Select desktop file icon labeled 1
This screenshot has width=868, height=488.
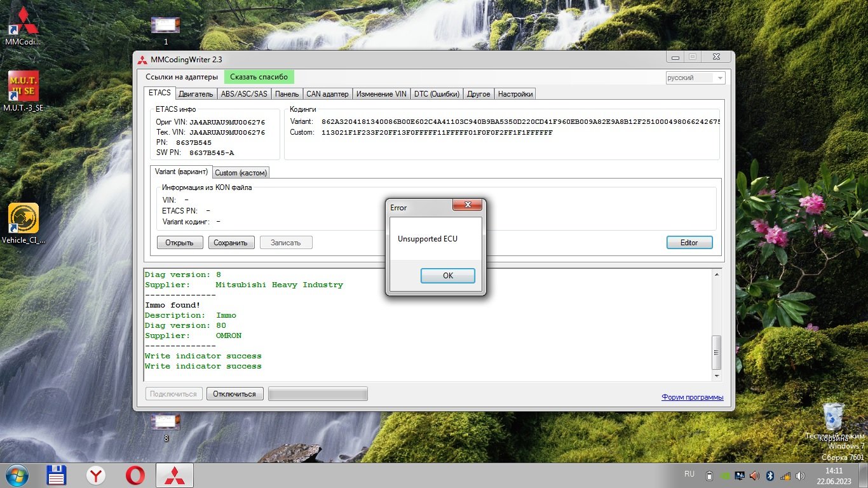165,31
